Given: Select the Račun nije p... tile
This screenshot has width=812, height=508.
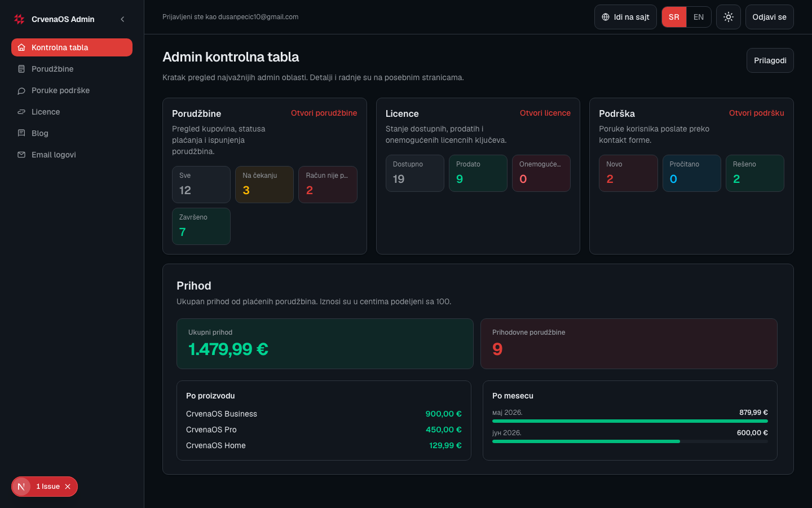Looking at the screenshot, I should [x=328, y=185].
